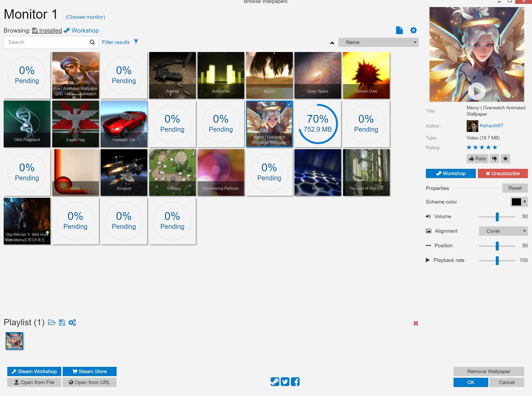Click the Cancel button
Screen dimensions: 532x396
pyautogui.click(x=507, y=382)
